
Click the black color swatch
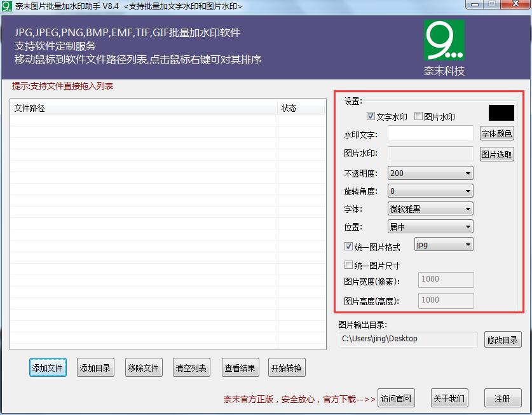(501, 113)
